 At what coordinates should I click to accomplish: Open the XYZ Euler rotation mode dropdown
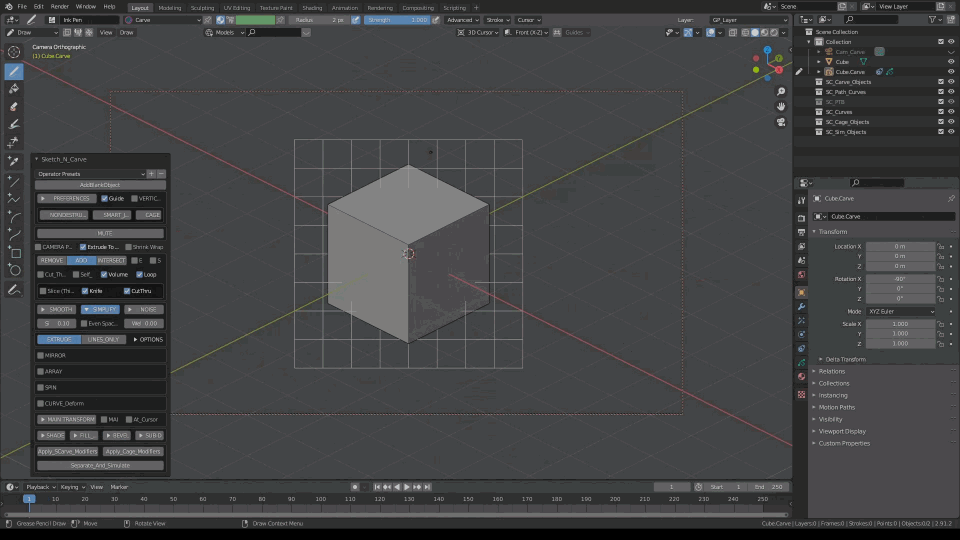(x=900, y=311)
